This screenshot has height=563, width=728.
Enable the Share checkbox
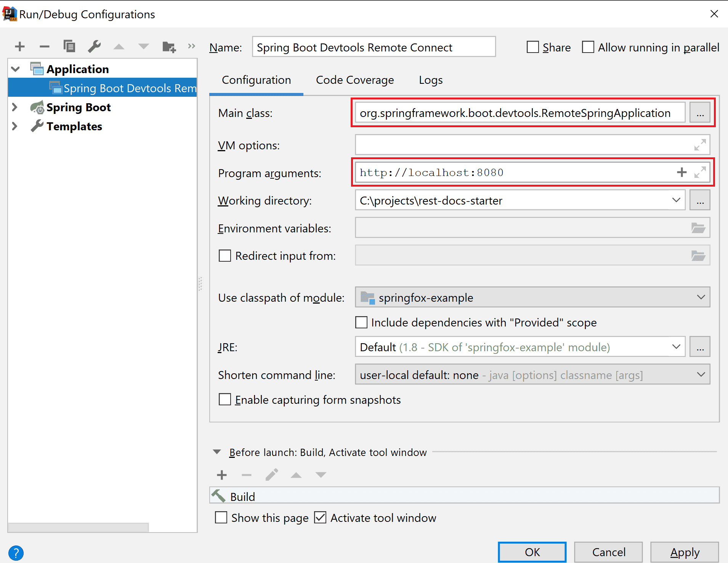pyautogui.click(x=532, y=47)
